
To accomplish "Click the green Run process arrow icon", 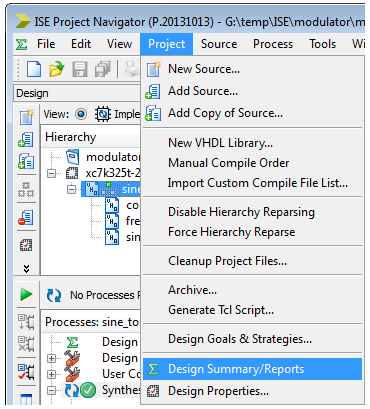I will pos(26,294).
